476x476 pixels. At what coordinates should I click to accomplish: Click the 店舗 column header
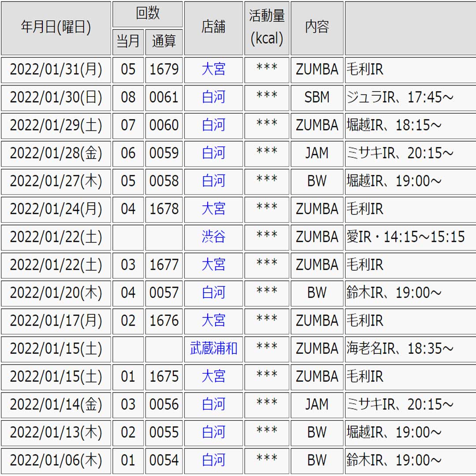pos(213,28)
